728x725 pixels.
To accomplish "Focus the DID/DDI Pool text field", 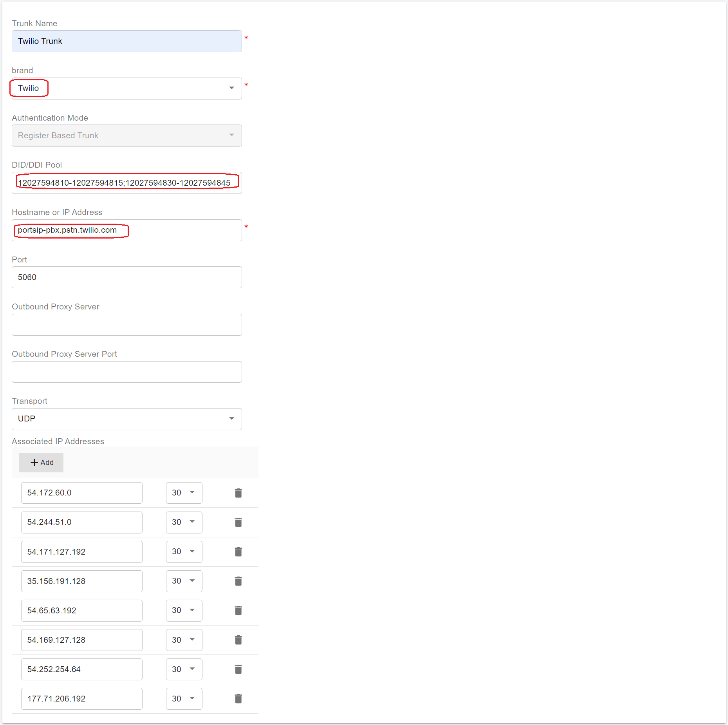I will (126, 183).
